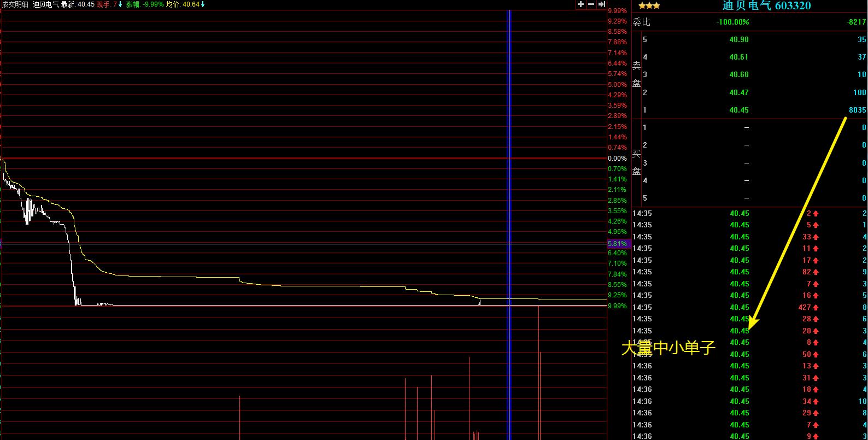
Task: Click sell level 5 volume 35
Action: [x=862, y=40]
